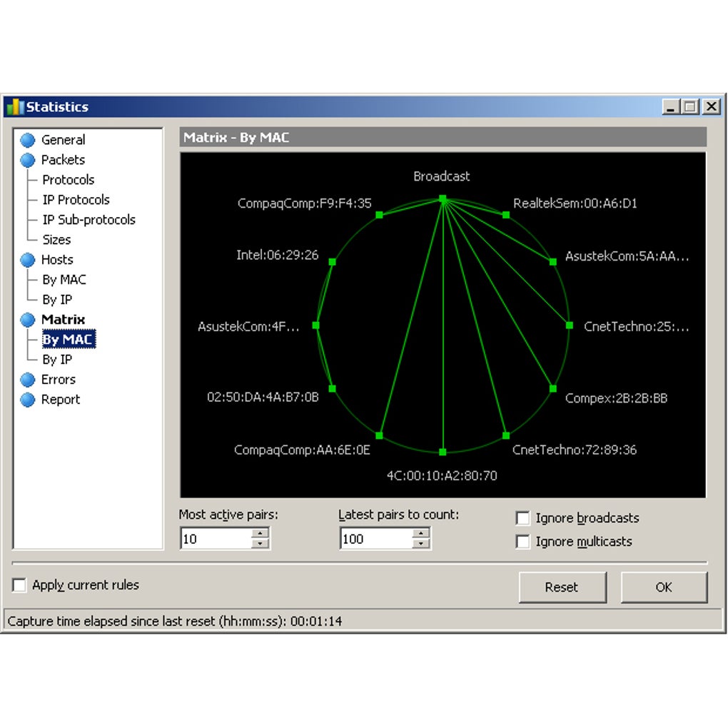This screenshot has height=728, width=728.
Task: Open the General statistics page
Action: 63,140
